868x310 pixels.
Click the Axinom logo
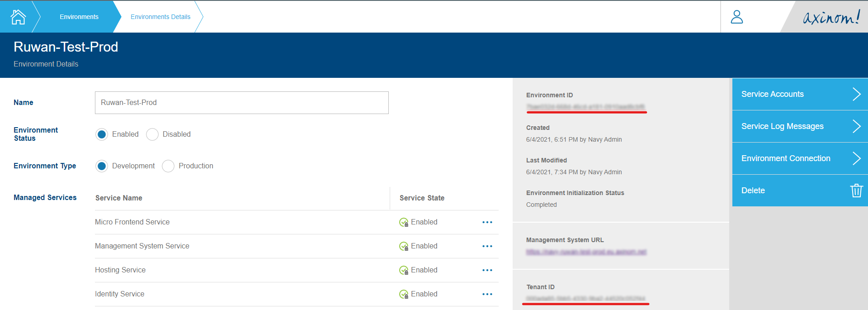[x=830, y=17]
